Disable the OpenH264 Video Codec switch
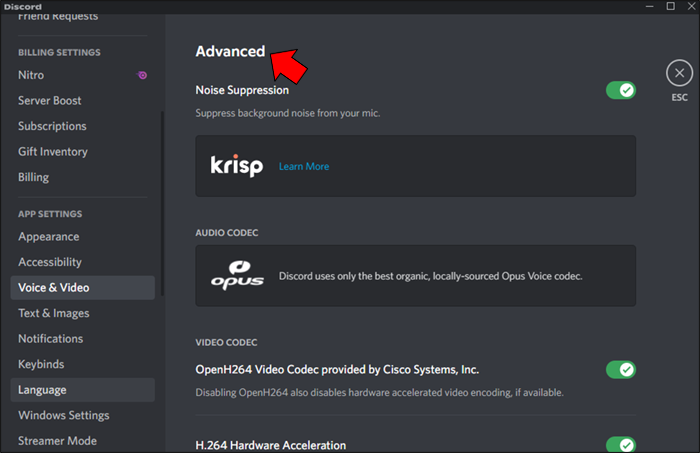 pos(620,369)
